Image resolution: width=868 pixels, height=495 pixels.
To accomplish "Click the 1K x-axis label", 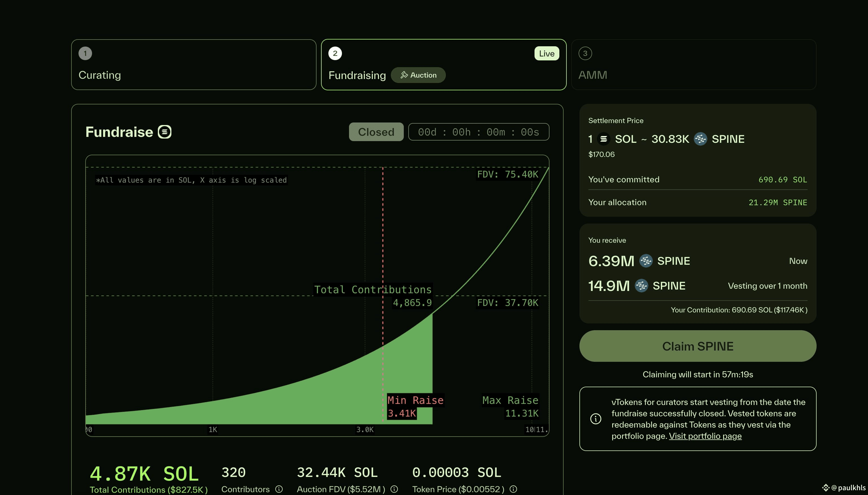I will (x=213, y=430).
